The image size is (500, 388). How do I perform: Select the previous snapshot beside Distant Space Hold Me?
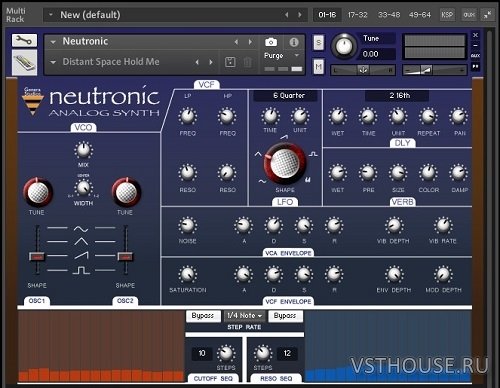(197, 62)
